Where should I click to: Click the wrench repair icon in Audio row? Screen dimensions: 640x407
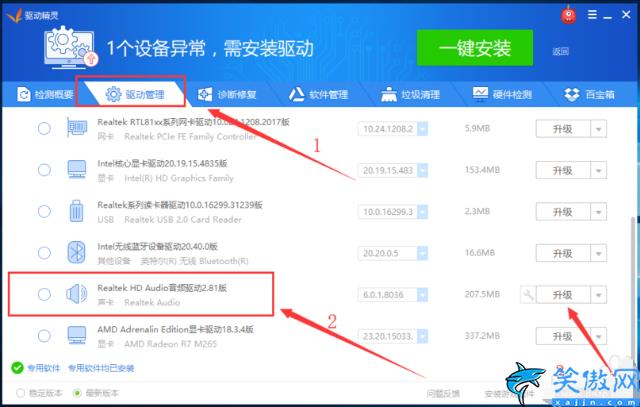pos(528,294)
